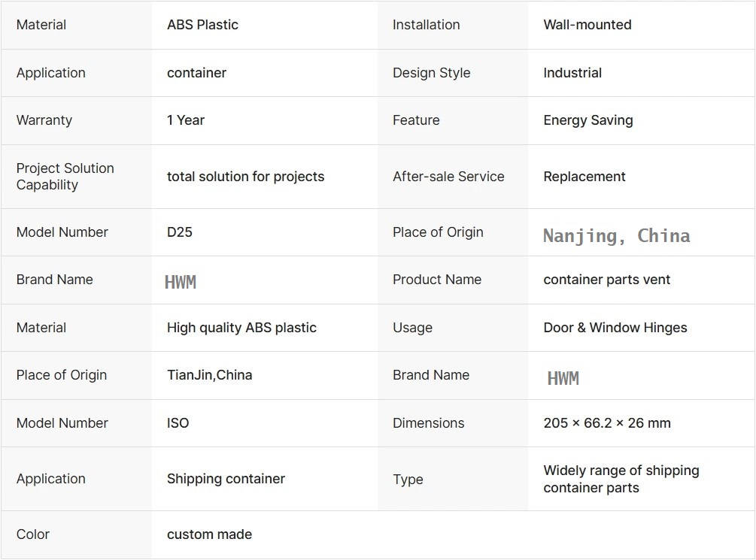Select the "Shipping container" application value
Viewport: 756px width, 560px height.
pos(226,479)
